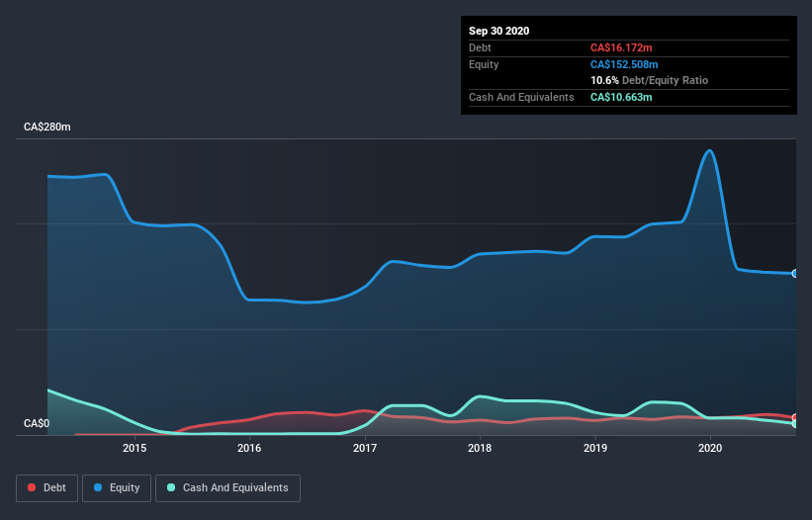Screen dimensions: 812x520
Task: Toggle the Equity legend button
Action: click(117, 488)
